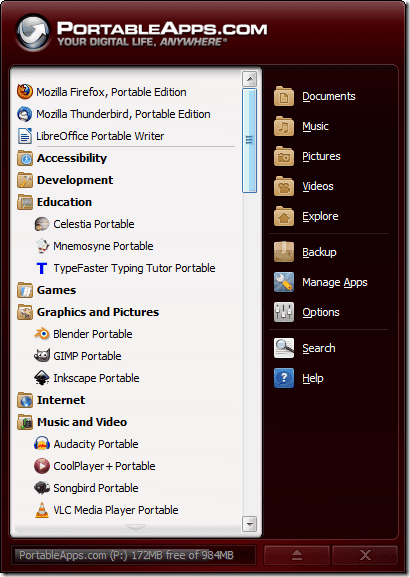
Task: Open the Videos folder link
Action: pyautogui.click(x=318, y=186)
